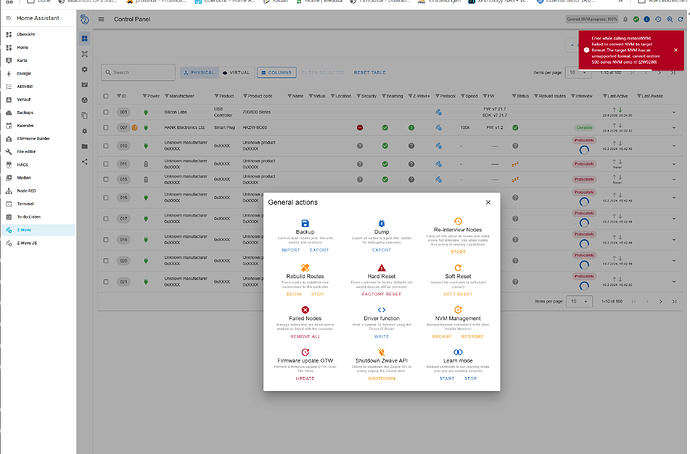
Task: Click BEGIN under Rebuild Routes
Action: [x=294, y=294]
